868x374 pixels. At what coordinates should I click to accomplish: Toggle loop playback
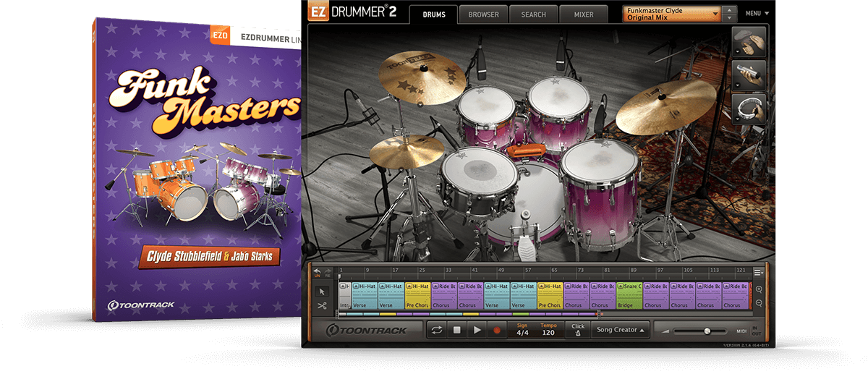coord(436,331)
